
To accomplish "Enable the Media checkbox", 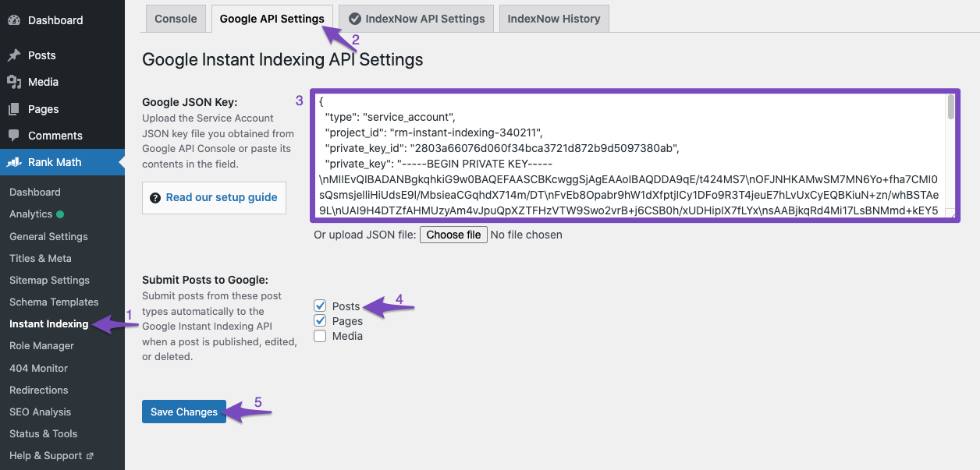I will click(x=320, y=335).
